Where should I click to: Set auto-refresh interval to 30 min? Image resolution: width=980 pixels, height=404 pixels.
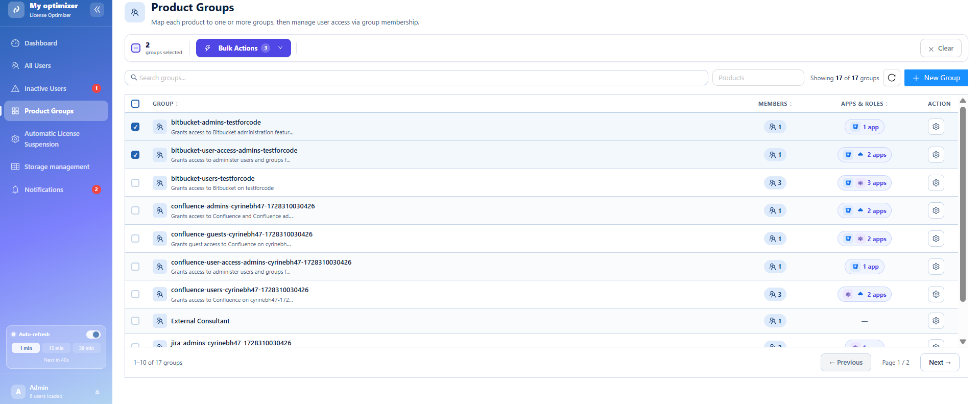pyautogui.click(x=86, y=348)
